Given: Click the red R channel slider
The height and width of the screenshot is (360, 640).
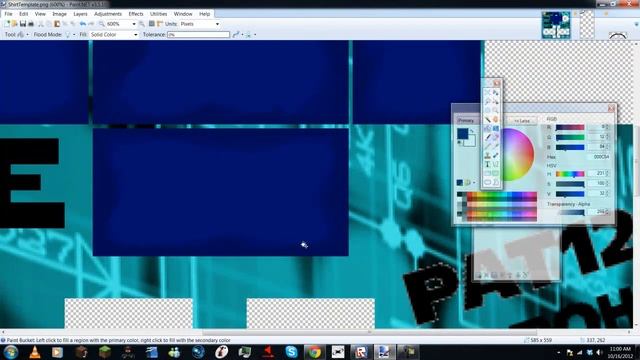Looking at the screenshot, I should tap(570, 127).
